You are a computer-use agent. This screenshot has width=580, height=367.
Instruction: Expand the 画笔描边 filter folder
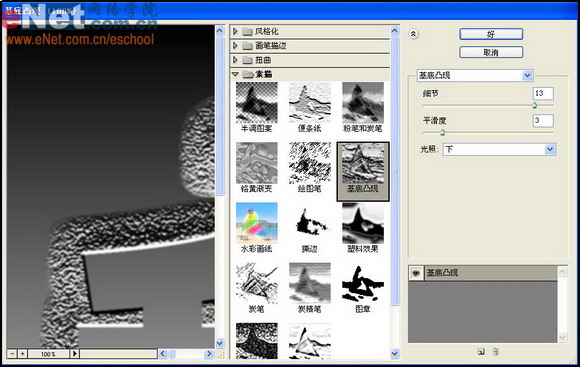[235, 46]
